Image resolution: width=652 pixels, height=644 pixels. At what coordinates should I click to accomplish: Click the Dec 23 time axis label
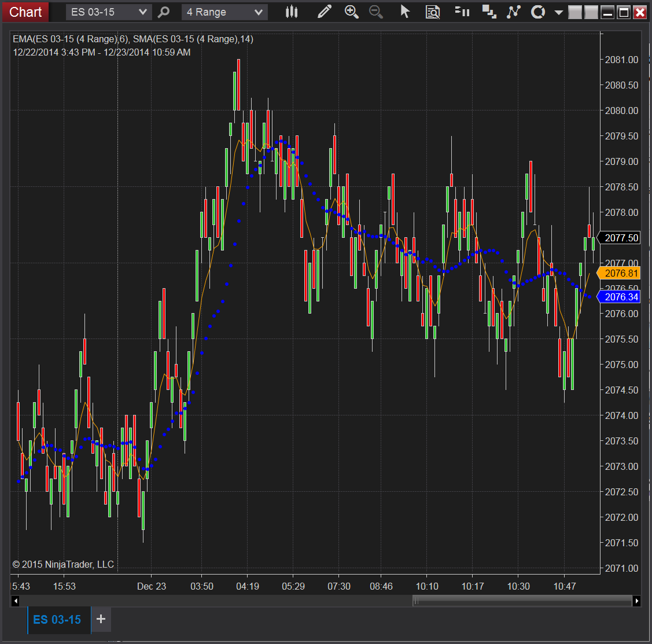pos(152,586)
